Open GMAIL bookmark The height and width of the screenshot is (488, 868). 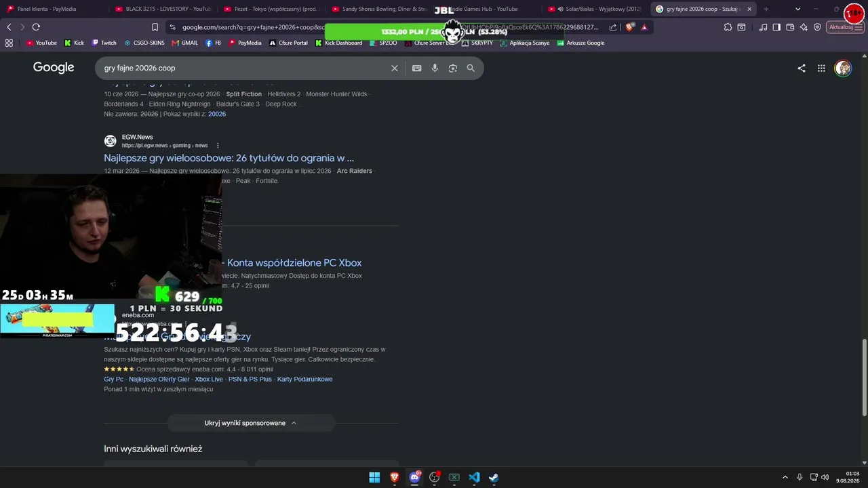185,43
